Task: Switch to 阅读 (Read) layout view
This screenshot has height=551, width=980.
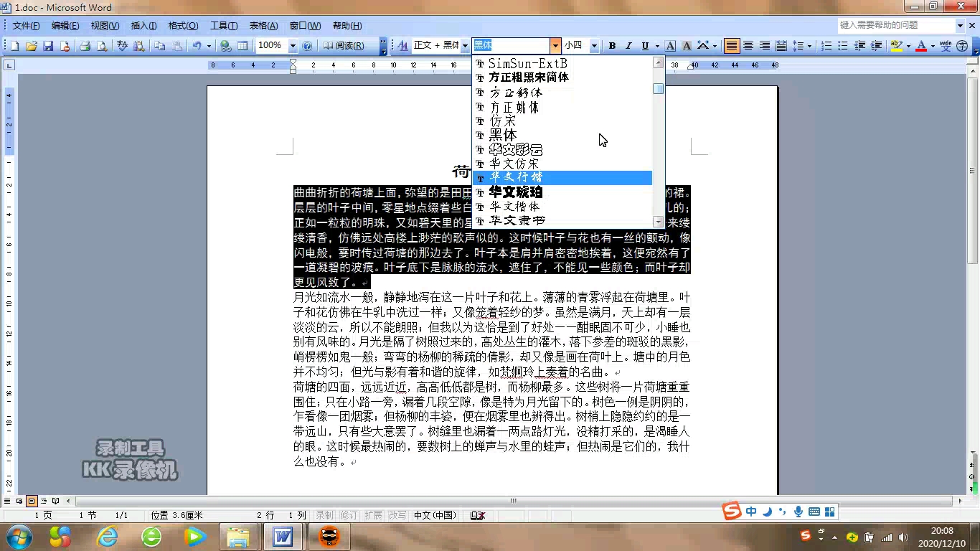Action: [x=343, y=45]
